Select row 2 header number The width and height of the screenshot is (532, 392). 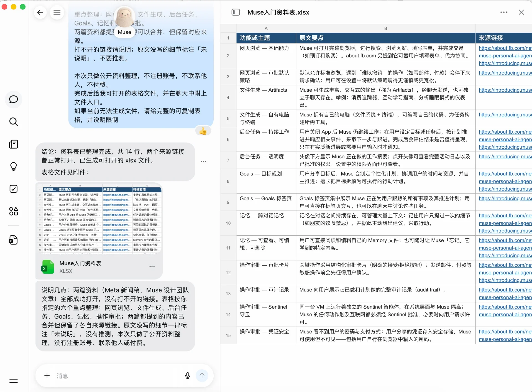click(228, 56)
